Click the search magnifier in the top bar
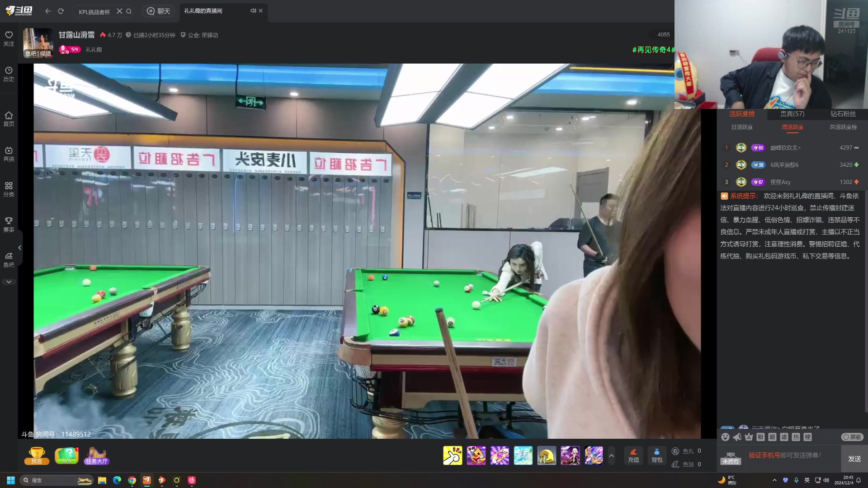This screenshot has height=488, width=868. click(129, 11)
